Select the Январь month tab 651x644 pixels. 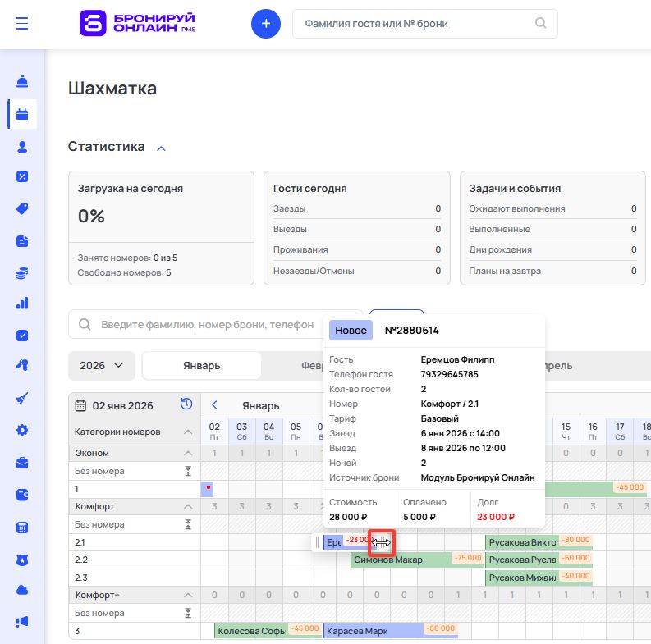pyautogui.click(x=201, y=366)
